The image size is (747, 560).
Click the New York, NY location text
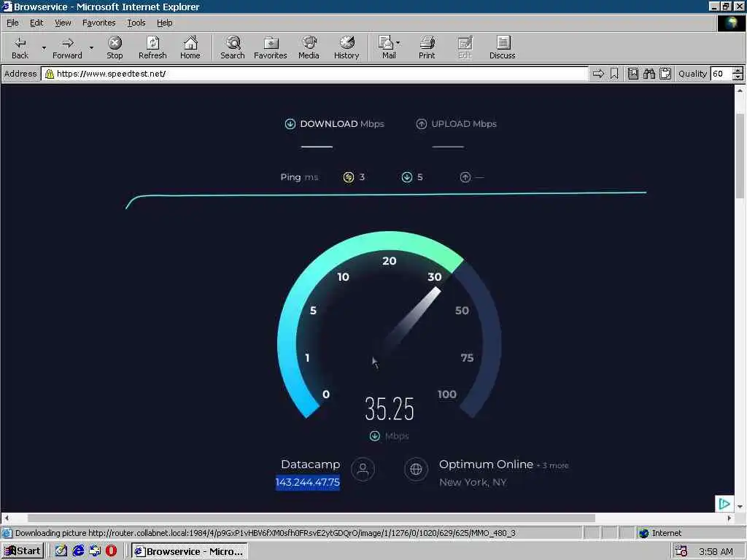[473, 483]
